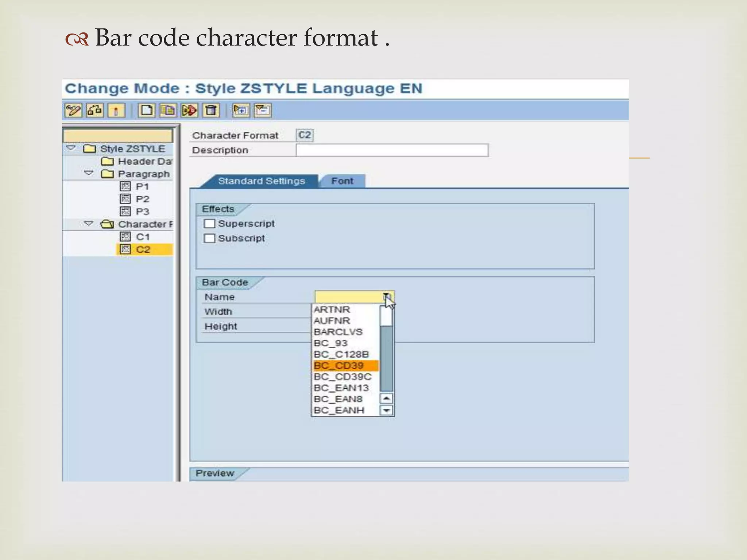Collapse the Paragraph folder node
The height and width of the screenshot is (560, 747).
point(89,173)
